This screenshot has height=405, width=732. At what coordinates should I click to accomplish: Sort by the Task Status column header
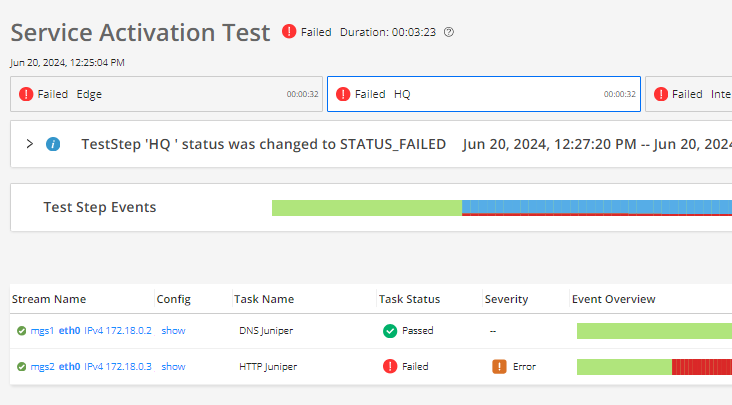click(409, 299)
